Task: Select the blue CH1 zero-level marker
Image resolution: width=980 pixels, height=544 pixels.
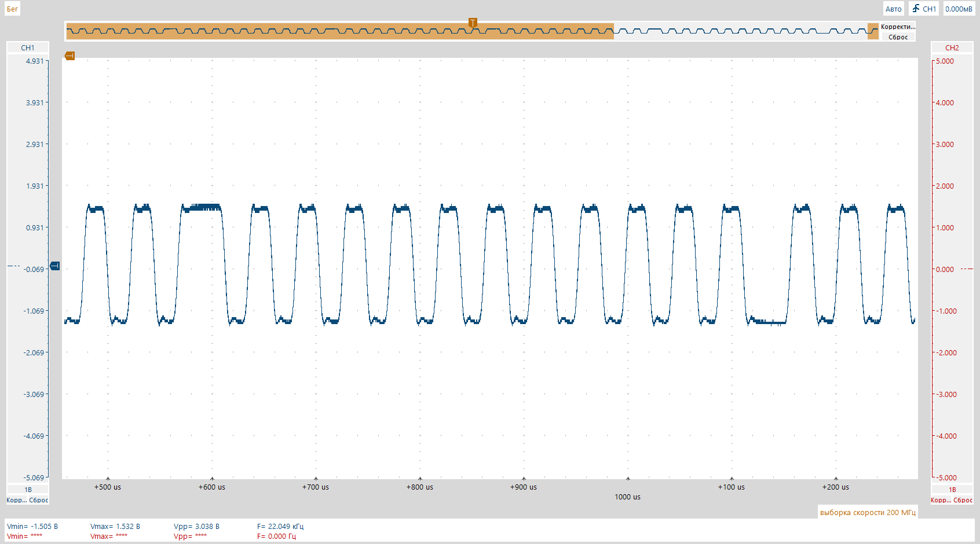Action: pyautogui.click(x=55, y=266)
